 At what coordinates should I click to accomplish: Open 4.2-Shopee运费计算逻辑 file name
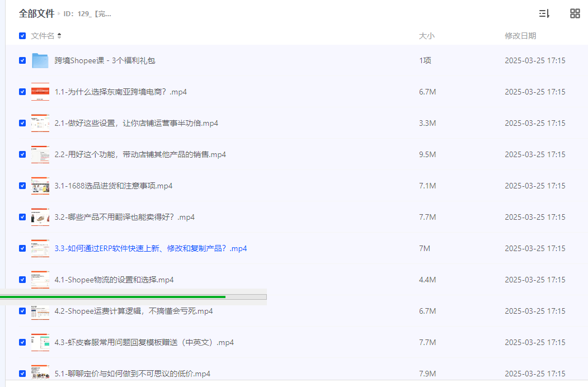134,311
